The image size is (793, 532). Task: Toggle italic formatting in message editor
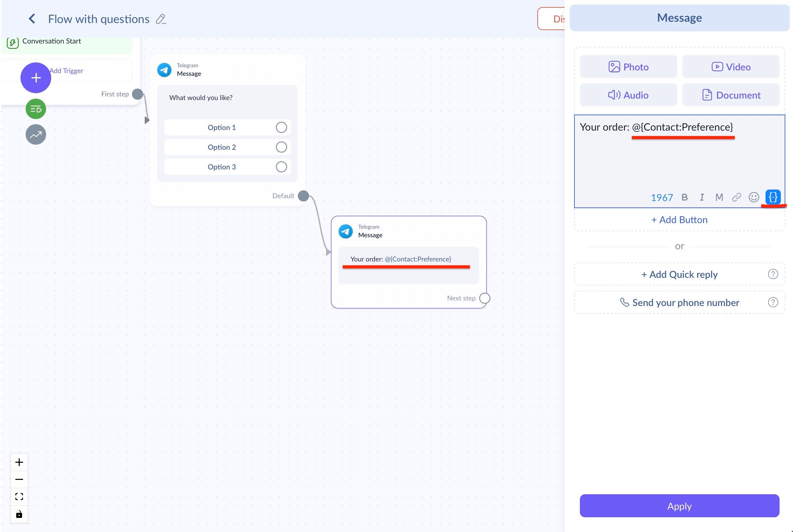(702, 197)
